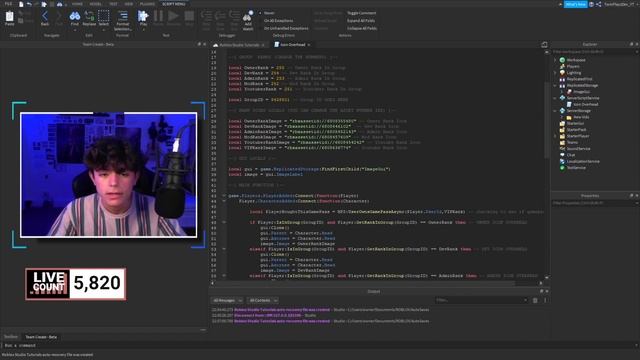Pop out the Explorer panel

coord(631,44)
